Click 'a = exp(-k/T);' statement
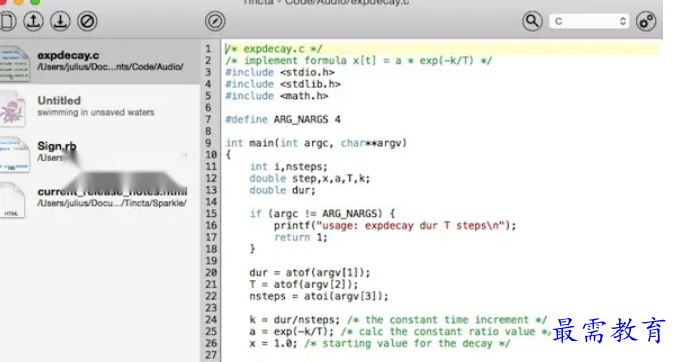Screen dimensions: 674x362 (x=291, y=331)
